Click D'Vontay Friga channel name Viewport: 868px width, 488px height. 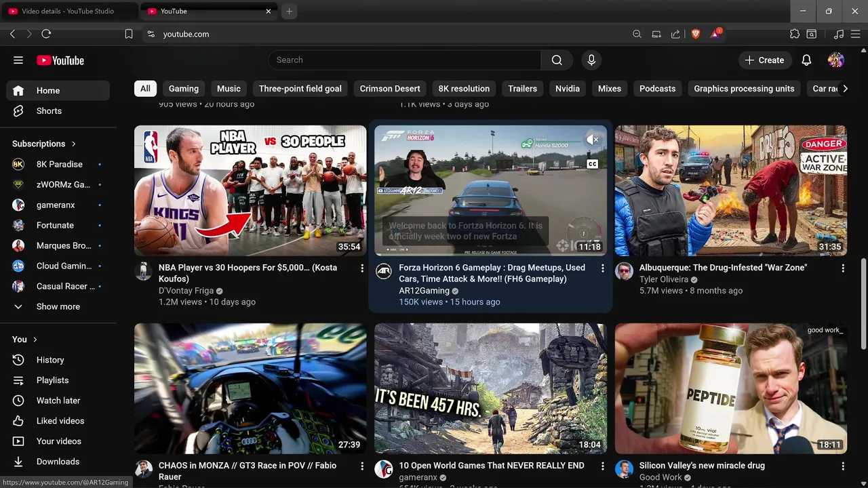186,291
